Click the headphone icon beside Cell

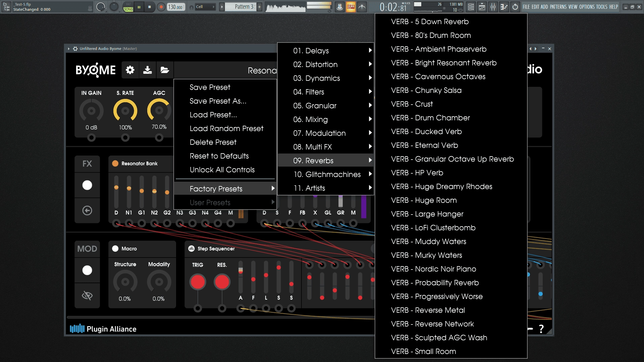191,7
